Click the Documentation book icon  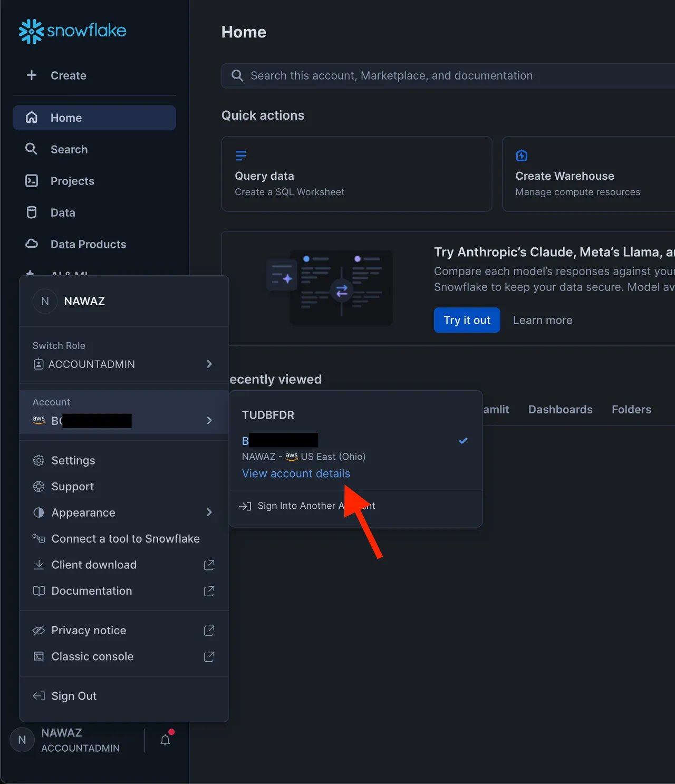click(39, 591)
